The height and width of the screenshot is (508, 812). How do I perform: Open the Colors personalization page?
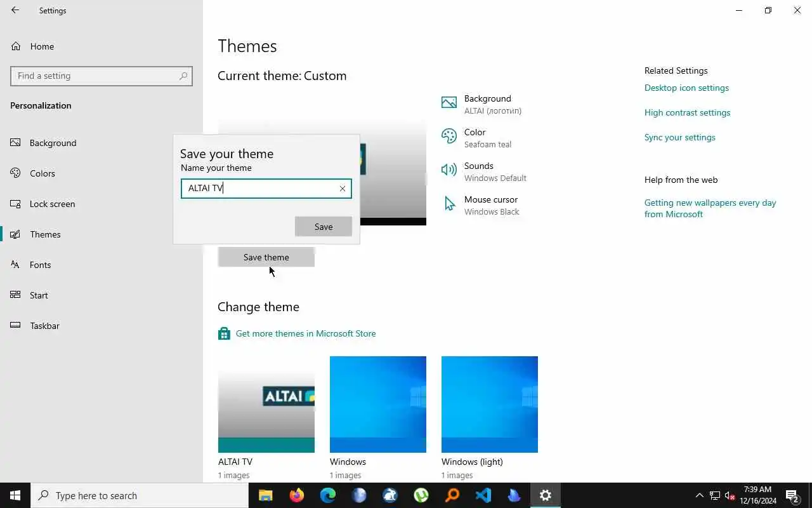(x=101, y=173)
